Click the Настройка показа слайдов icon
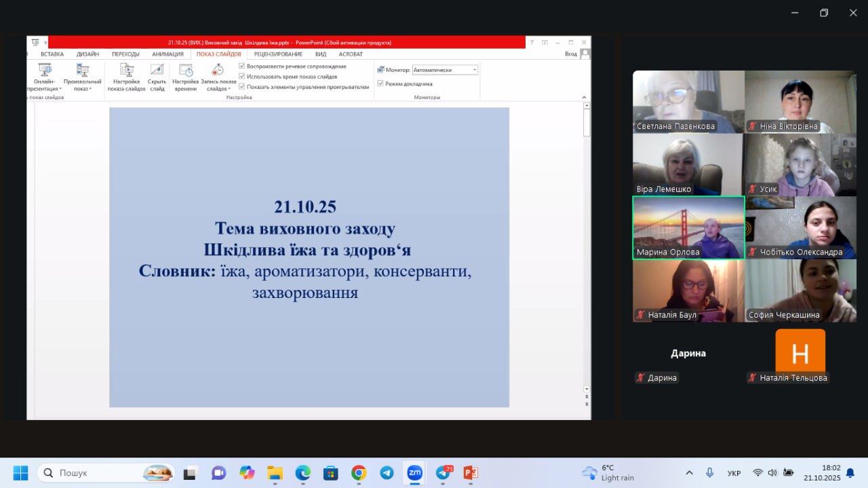The image size is (868, 488). [x=126, y=70]
